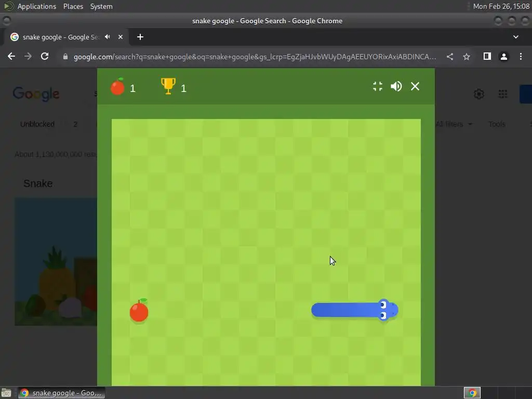
Task: Open the Applications menu
Action: point(37,6)
